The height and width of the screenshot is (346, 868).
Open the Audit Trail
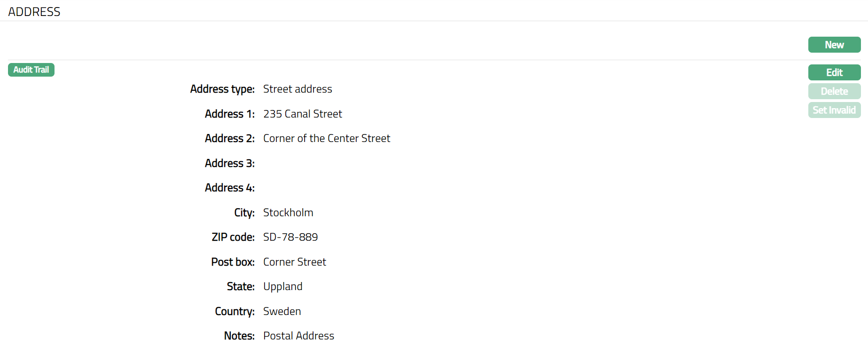31,70
